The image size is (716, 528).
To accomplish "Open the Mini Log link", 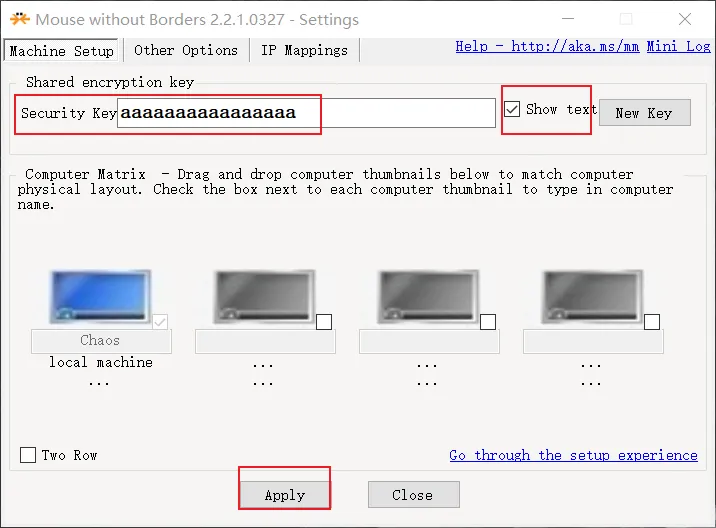I will coord(681,46).
